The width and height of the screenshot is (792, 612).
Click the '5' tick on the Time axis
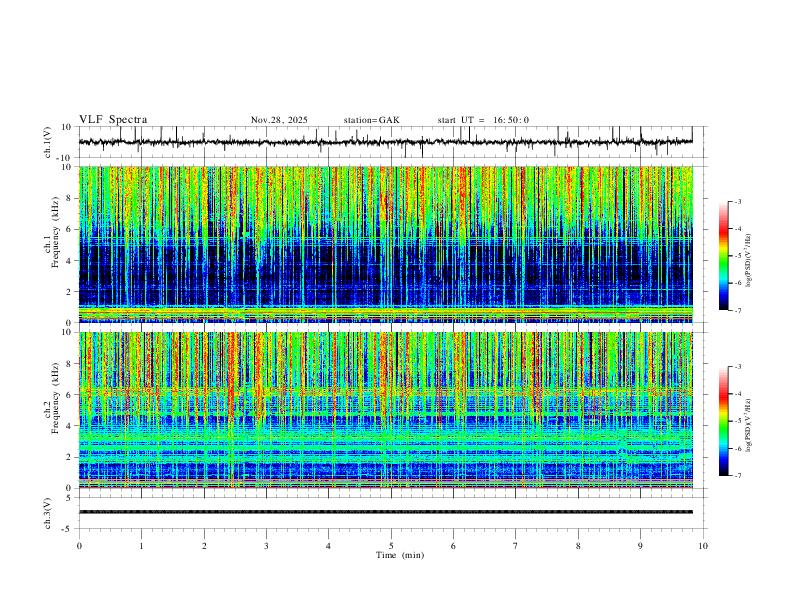click(x=391, y=546)
